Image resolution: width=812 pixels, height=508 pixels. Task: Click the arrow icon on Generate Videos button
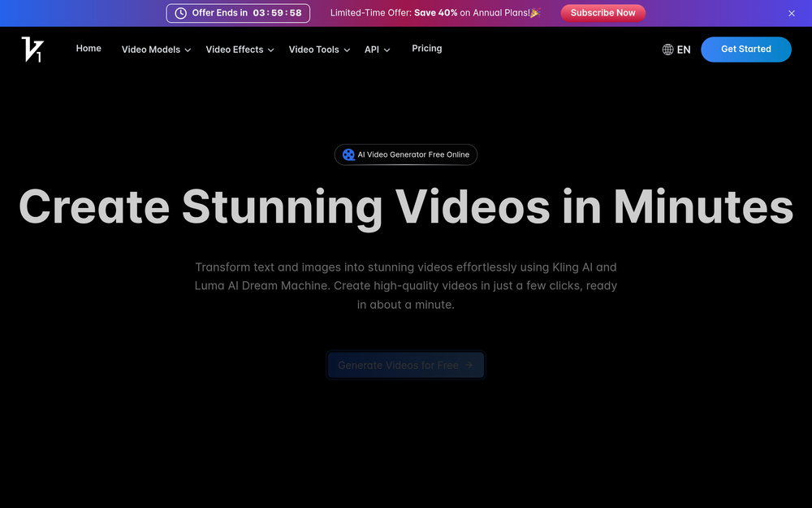click(469, 365)
